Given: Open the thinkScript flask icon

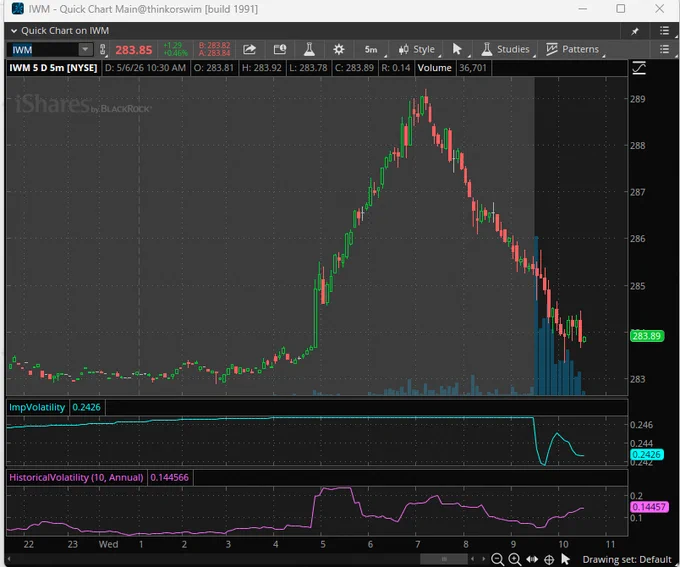Looking at the screenshot, I should pos(309,49).
